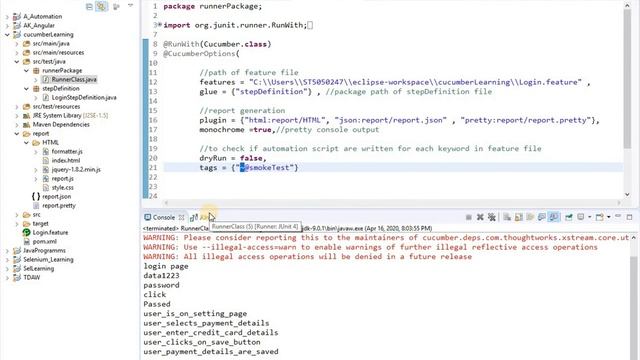
Task: Toggle Word Wrap in the console toolbar
Action: point(530,217)
